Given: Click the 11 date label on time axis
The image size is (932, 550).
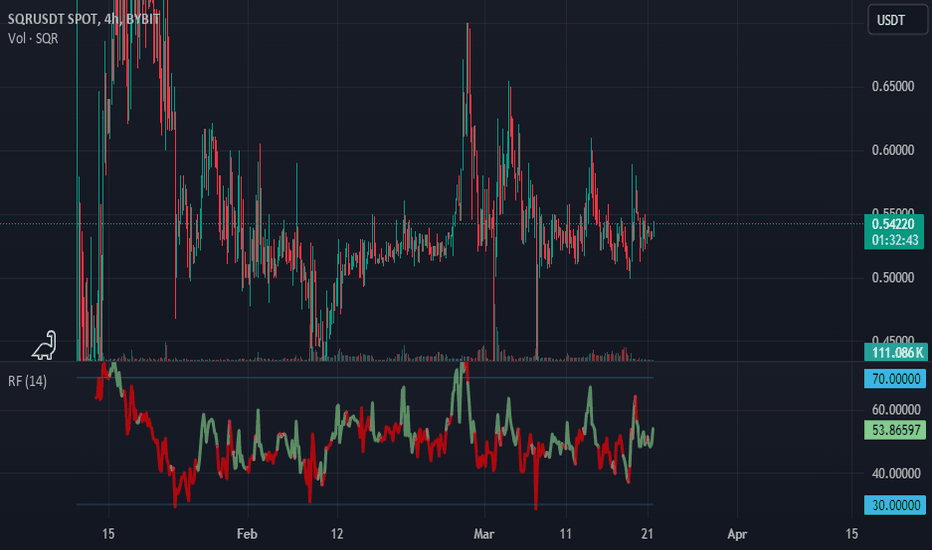Looking at the screenshot, I should [565, 534].
